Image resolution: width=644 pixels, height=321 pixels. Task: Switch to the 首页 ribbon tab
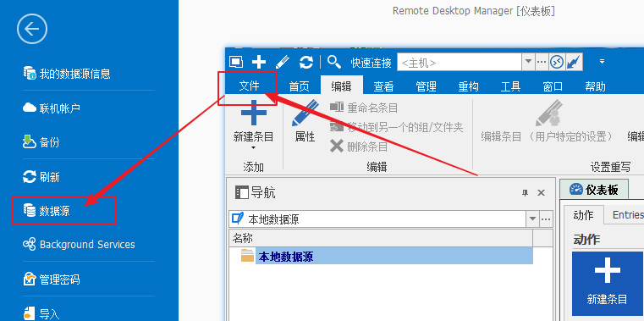click(299, 86)
